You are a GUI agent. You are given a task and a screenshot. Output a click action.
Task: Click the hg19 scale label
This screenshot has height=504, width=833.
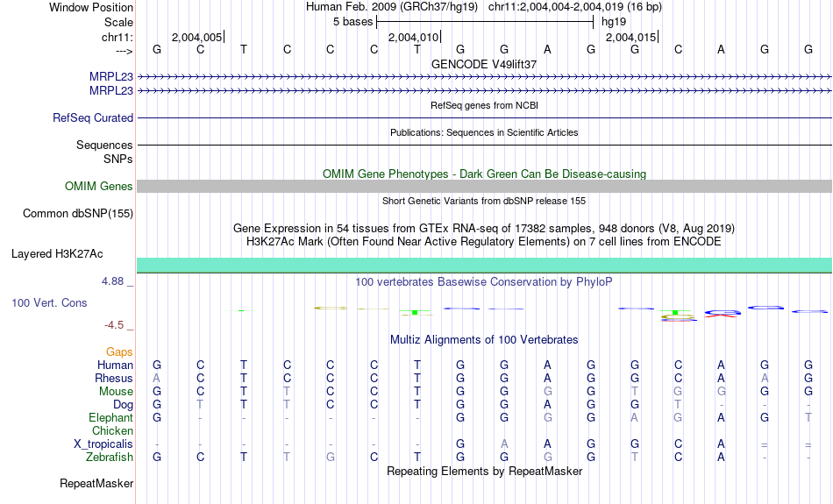(x=614, y=22)
